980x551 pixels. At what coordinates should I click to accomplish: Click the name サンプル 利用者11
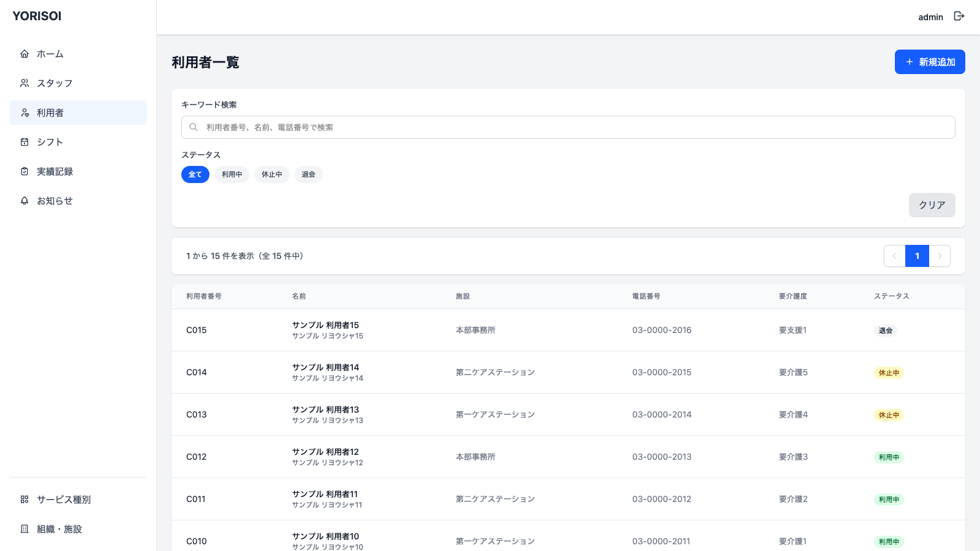(x=325, y=494)
